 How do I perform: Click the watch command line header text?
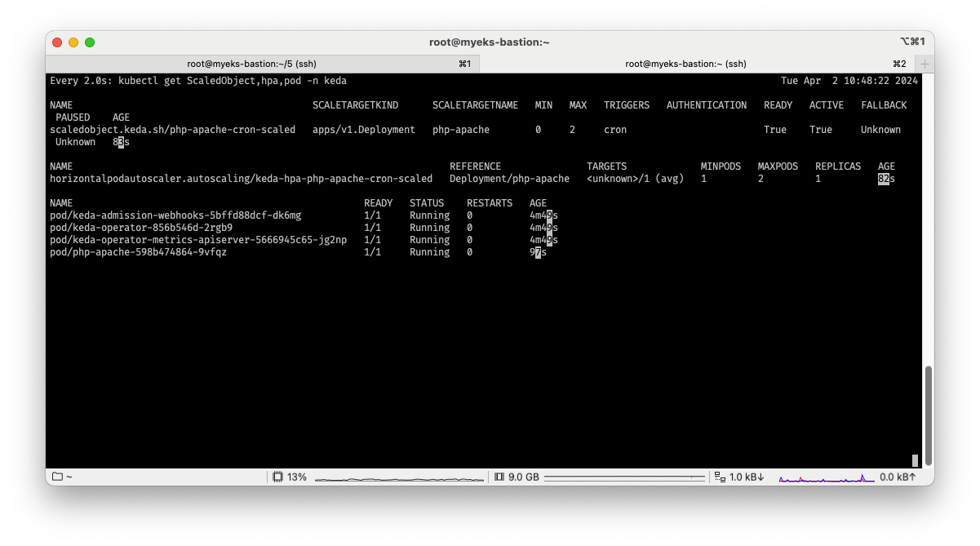[198, 81]
